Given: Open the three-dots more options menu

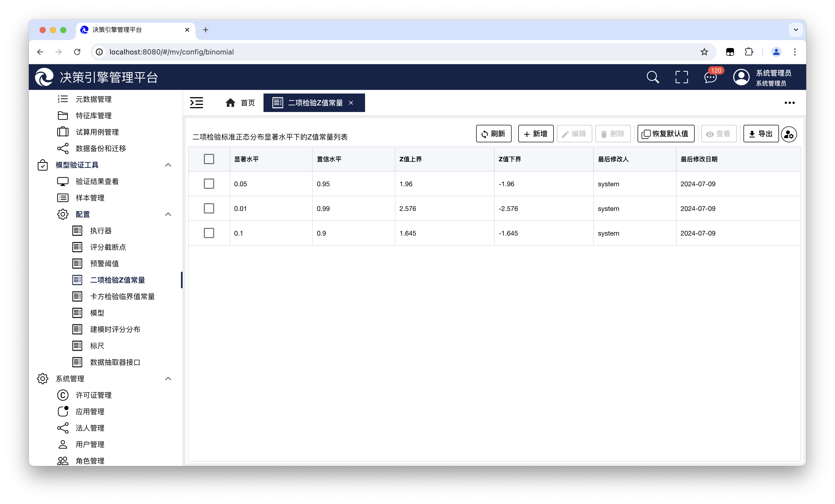Looking at the screenshot, I should (x=789, y=103).
